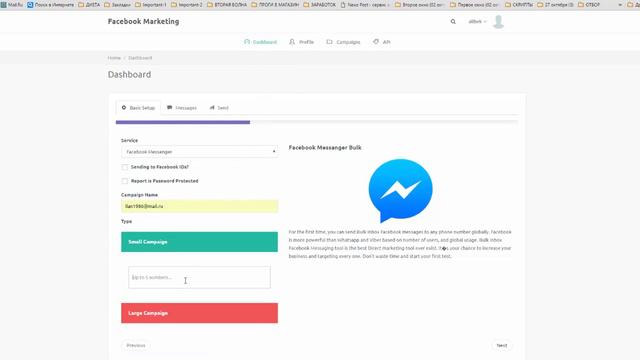
Task: Open the Campaigns menu item
Action: 343,42
